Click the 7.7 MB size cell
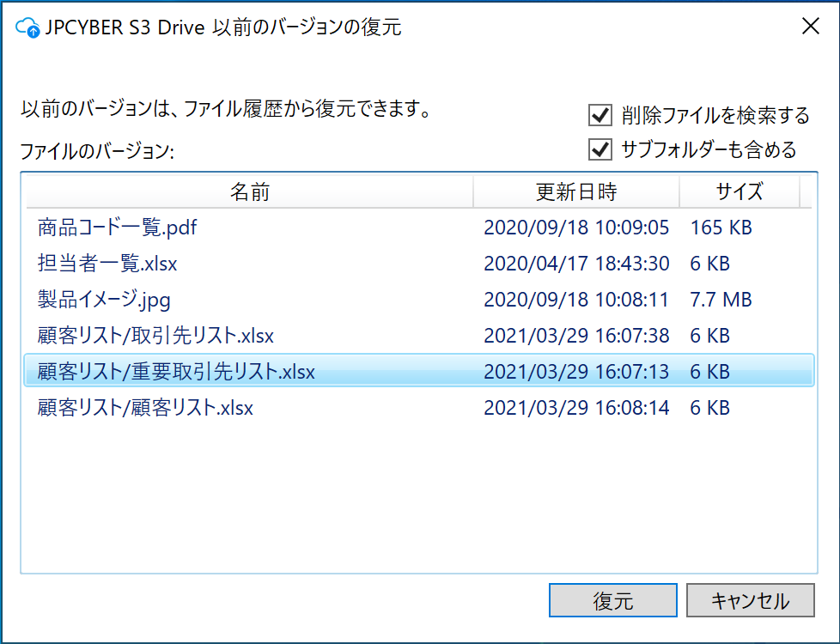 tap(721, 300)
